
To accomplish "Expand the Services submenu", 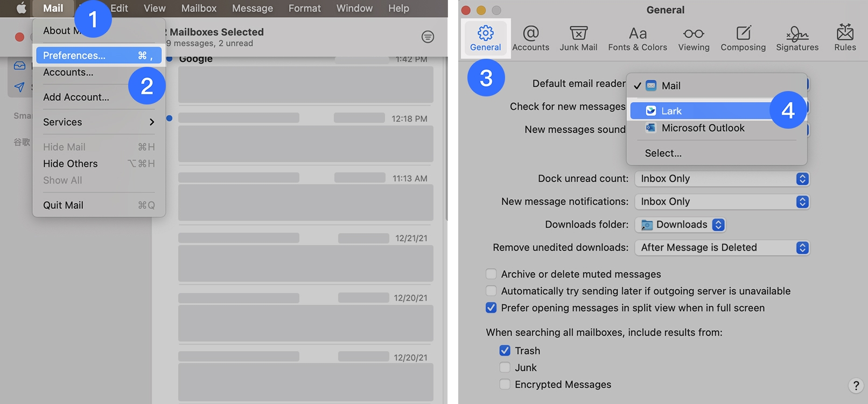I will tap(99, 122).
